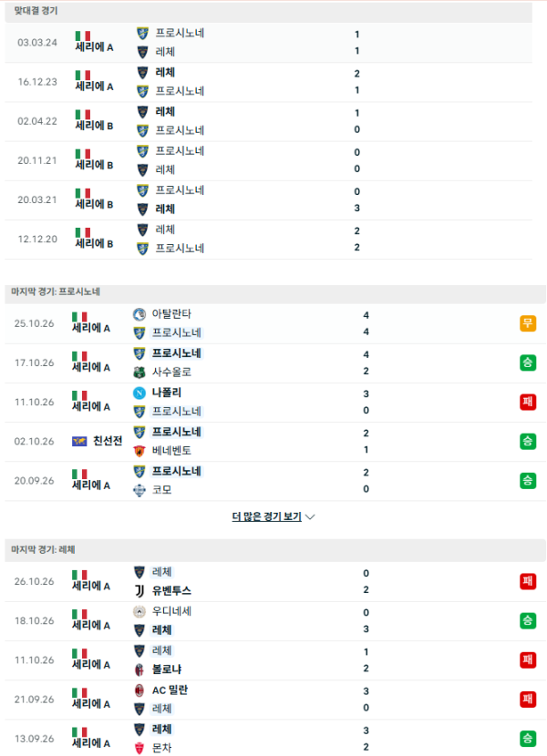Click the Juventus logo icon

pyautogui.click(x=139, y=590)
